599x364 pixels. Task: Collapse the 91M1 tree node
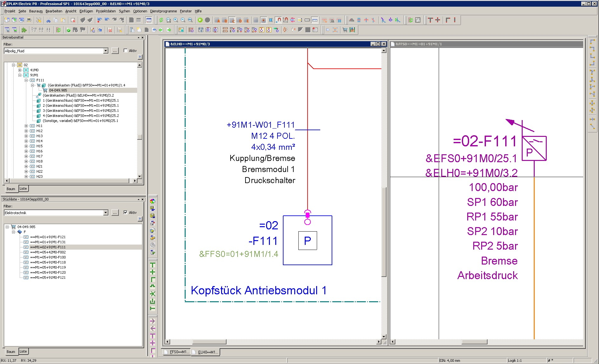click(20, 75)
